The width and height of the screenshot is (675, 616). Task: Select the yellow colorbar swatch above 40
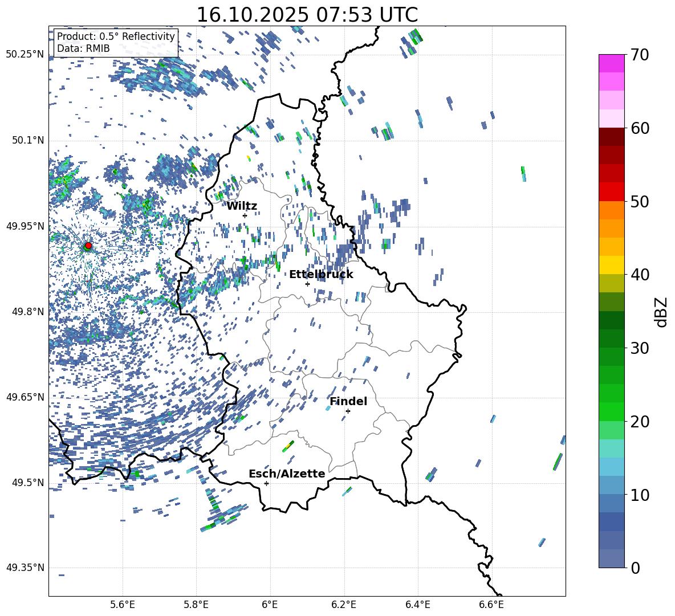click(x=612, y=265)
